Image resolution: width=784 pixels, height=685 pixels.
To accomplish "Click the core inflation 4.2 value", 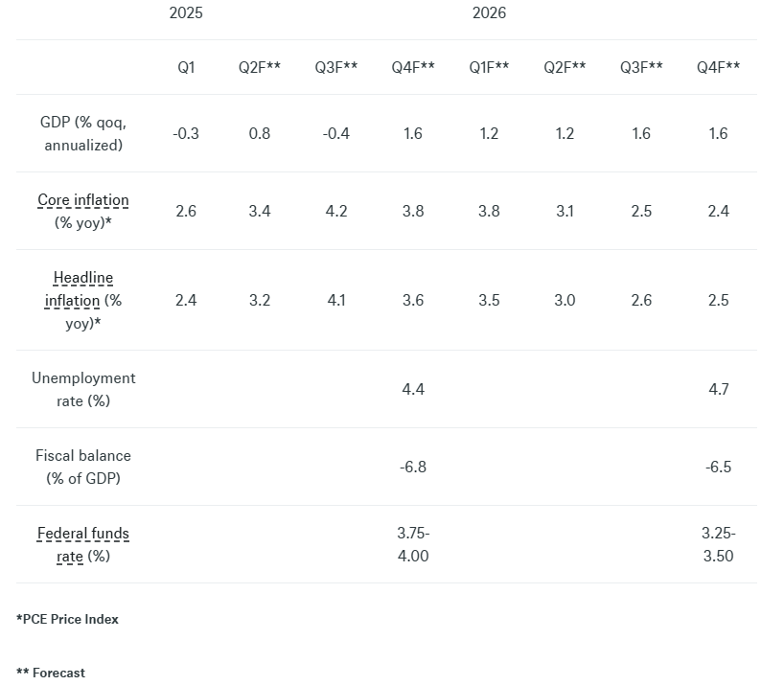I will tap(336, 212).
